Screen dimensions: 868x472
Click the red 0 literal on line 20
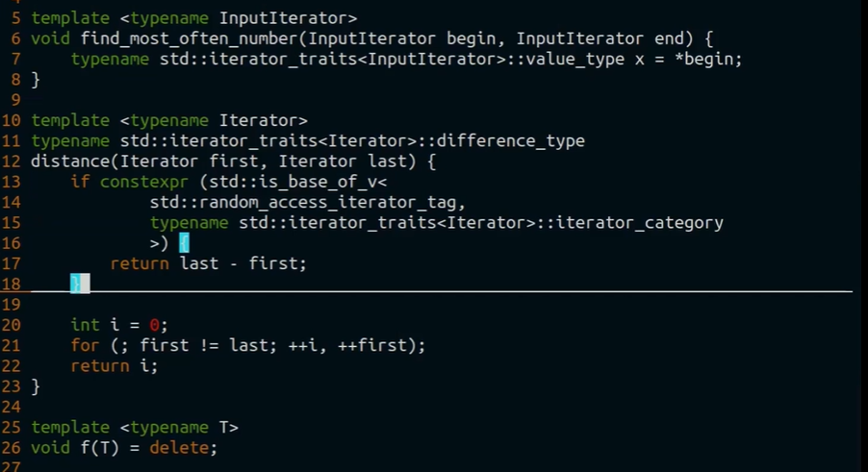coord(154,325)
